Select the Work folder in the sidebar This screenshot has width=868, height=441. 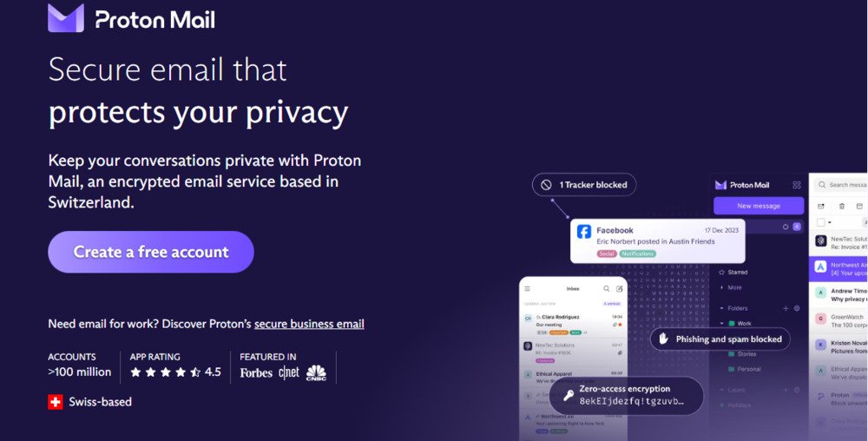pos(744,324)
